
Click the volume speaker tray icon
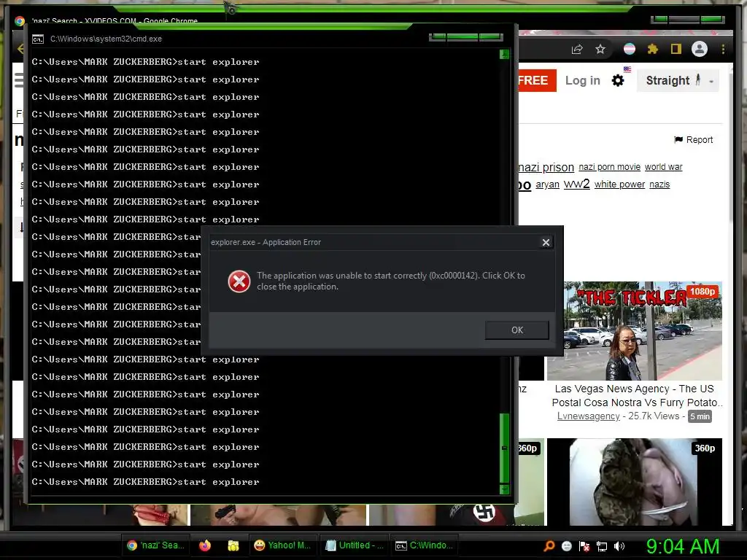pos(619,546)
